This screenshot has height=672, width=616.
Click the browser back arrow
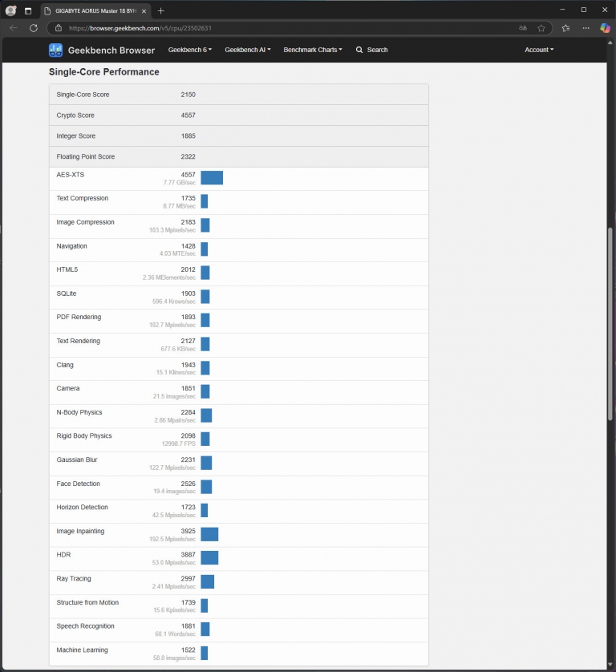[x=14, y=28]
